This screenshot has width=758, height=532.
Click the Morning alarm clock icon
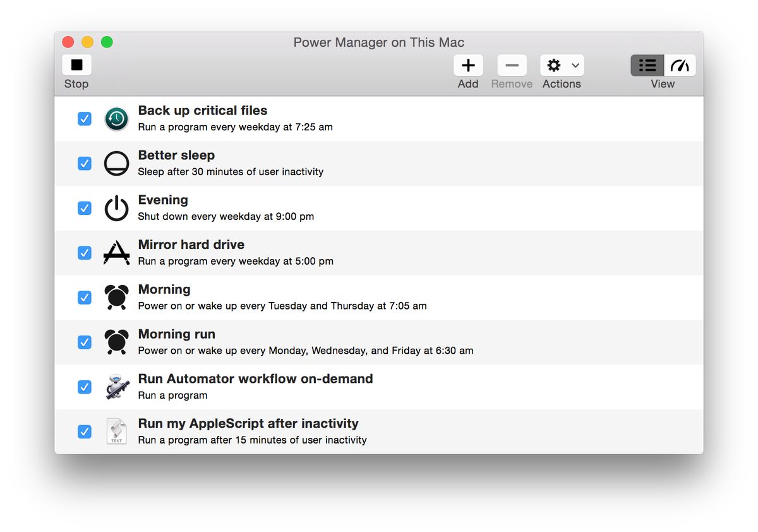click(116, 297)
